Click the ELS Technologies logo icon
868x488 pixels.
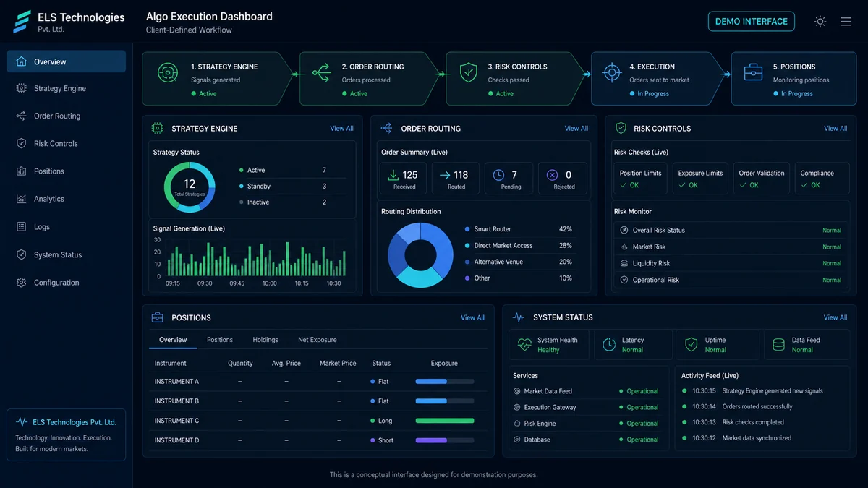pyautogui.click(x=22, y=22)
